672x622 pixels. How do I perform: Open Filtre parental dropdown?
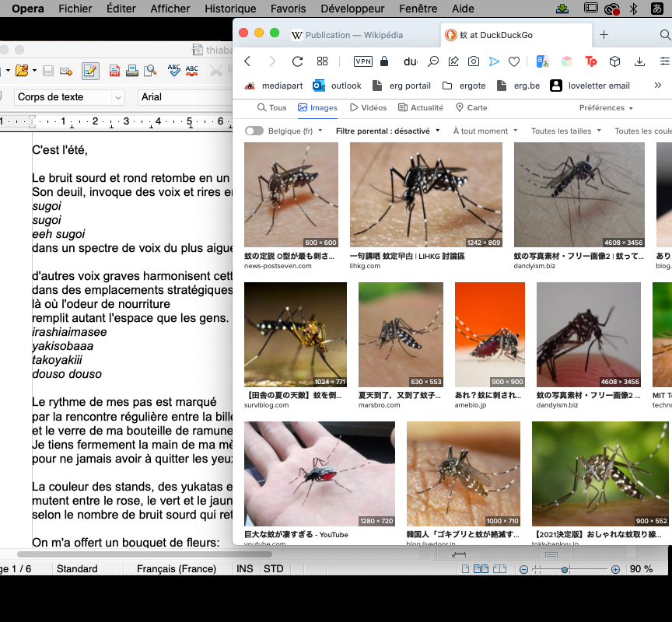point(387,131)
